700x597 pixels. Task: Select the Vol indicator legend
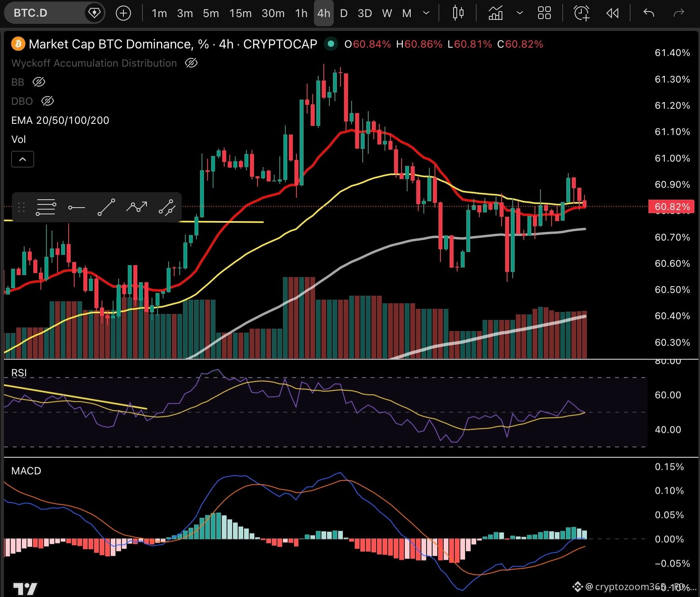click(18, 139)
